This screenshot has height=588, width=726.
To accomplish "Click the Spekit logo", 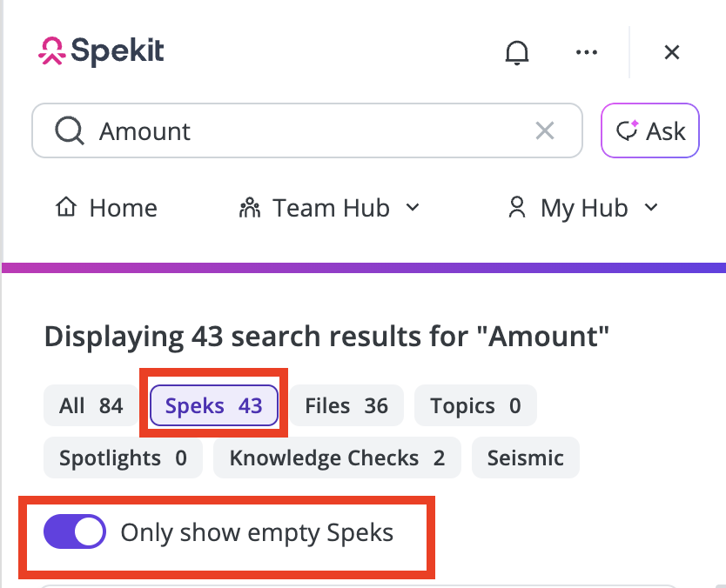I will pos(101,51).
